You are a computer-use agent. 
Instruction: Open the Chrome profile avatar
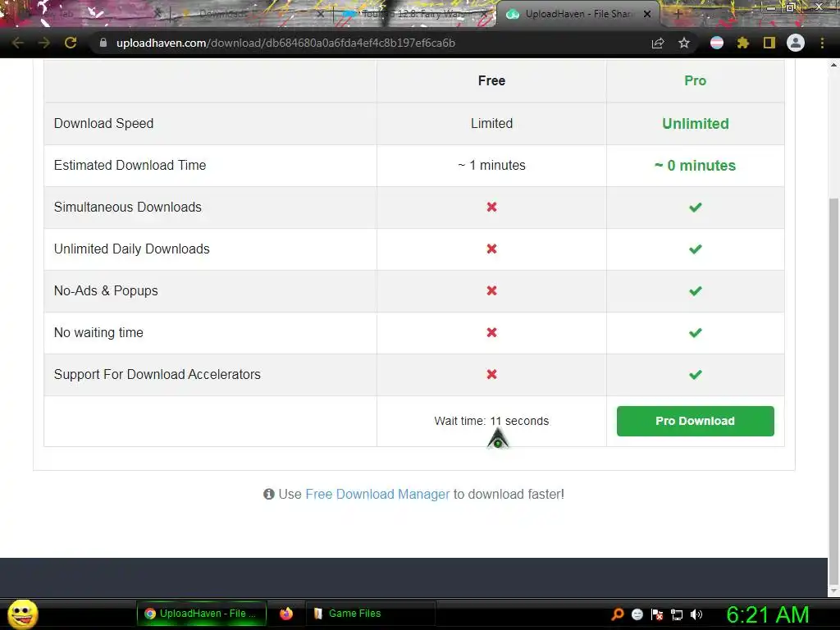[796, 43]
